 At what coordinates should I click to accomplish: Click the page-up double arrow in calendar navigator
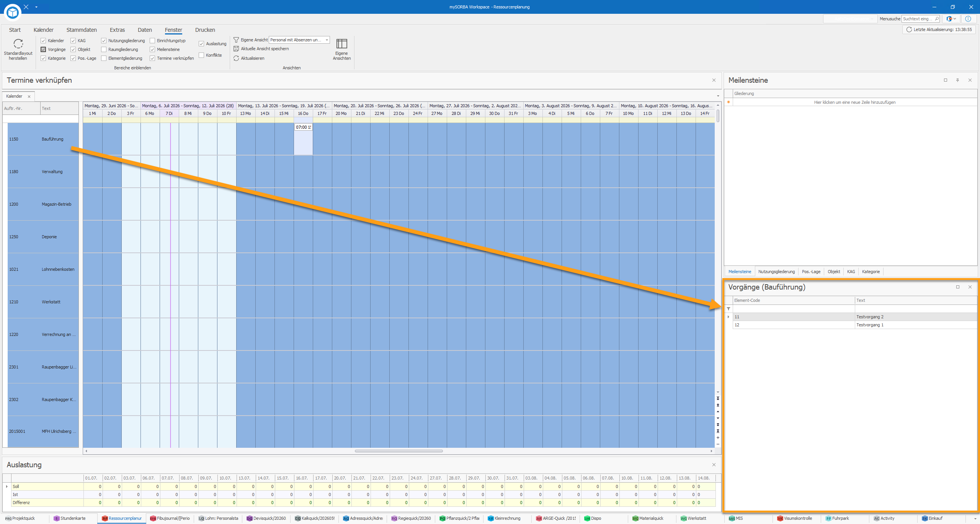tap(718, 405)
